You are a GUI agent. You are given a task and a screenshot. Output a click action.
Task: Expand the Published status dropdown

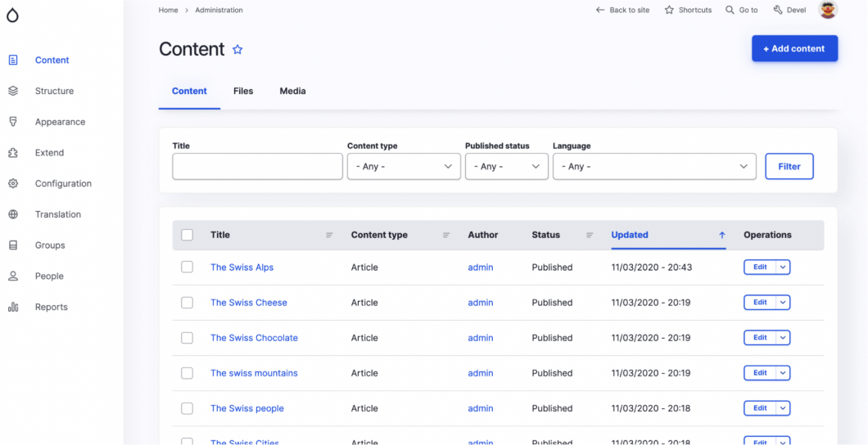[x=506, y=166]
